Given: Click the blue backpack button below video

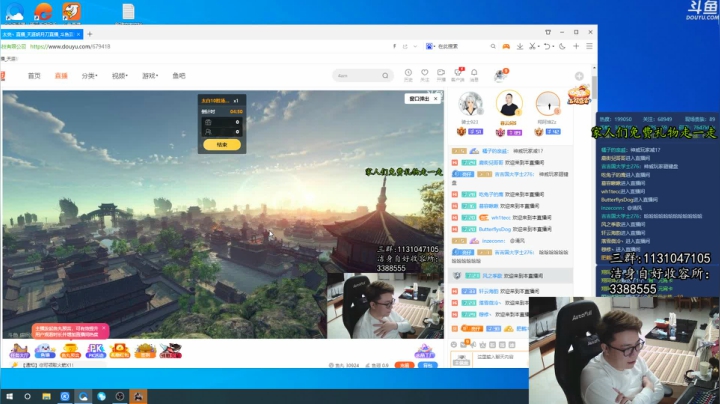Looking at the screenshot, I should (x=428, y=365).
